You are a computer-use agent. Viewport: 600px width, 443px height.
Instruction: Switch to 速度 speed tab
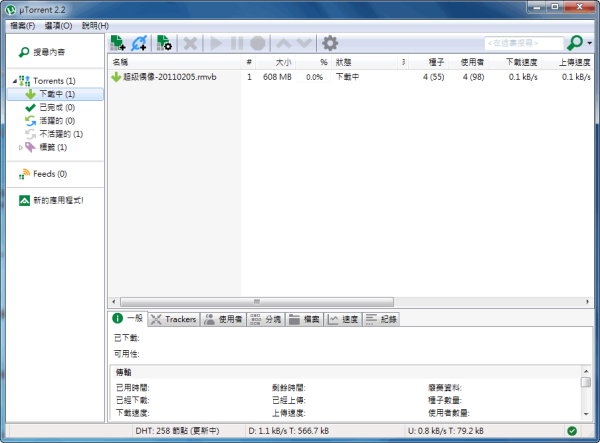[x=343, y=319]
